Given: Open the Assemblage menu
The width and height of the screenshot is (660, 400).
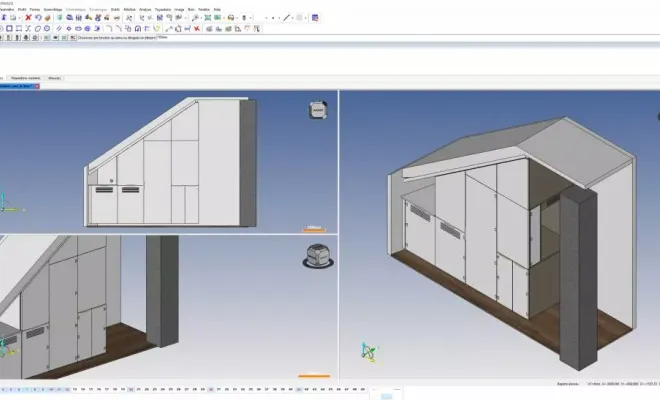Looking at the screenshot, I should (53, 9).
